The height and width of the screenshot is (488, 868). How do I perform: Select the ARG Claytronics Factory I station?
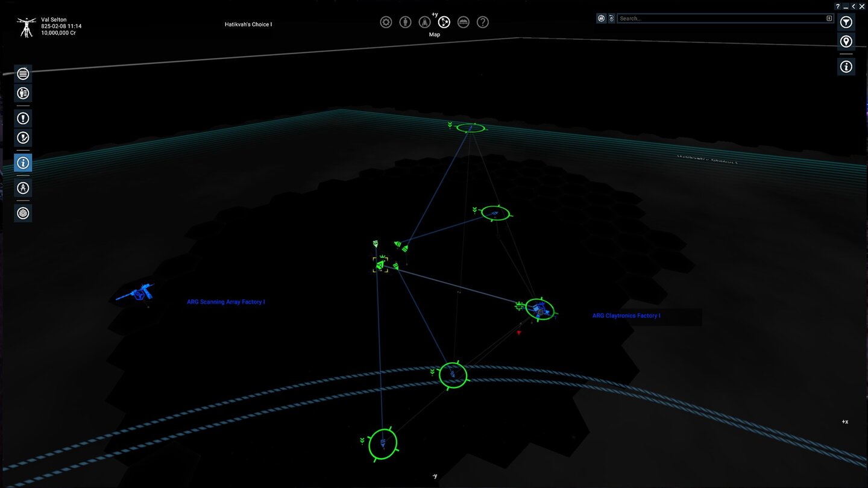click(540, 310)
